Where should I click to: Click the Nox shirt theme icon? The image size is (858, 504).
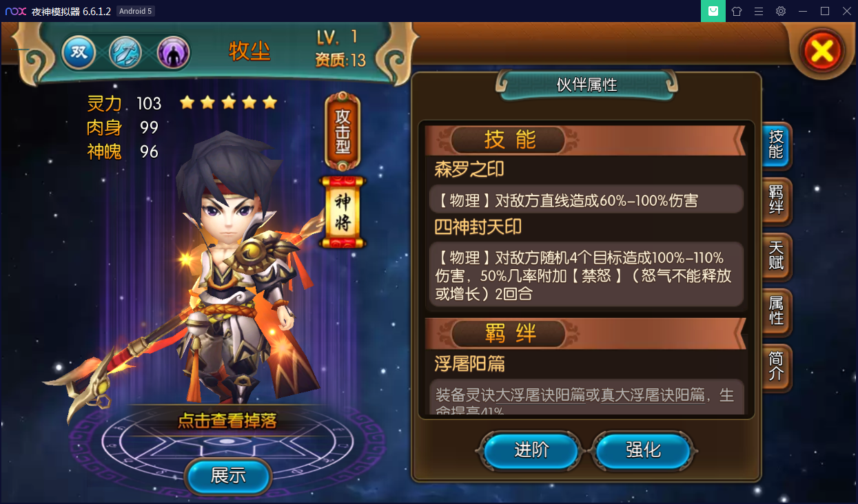[x=737, y=11]
